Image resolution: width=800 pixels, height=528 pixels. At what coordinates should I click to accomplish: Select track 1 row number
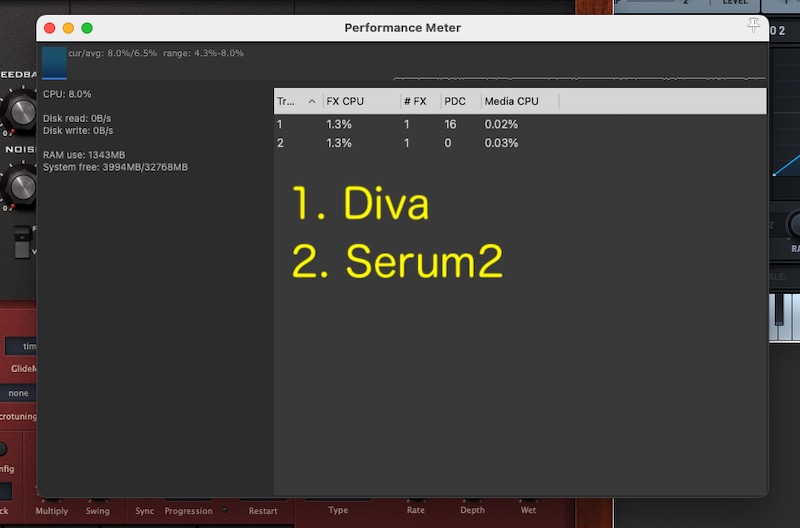tap(280, 124)
